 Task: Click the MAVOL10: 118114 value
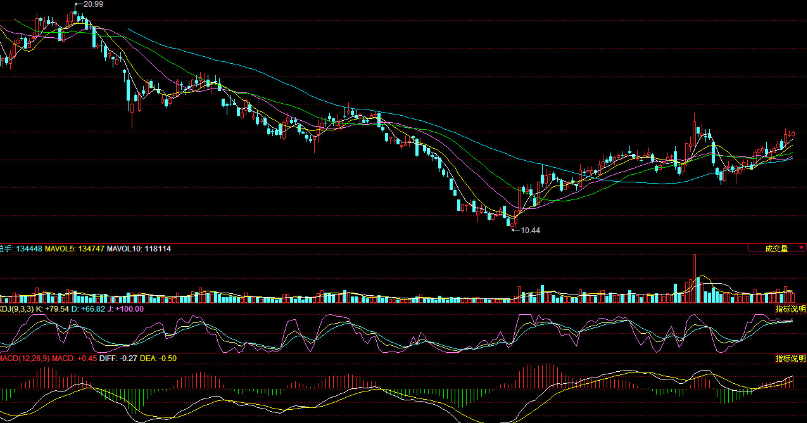click(139, 249)
